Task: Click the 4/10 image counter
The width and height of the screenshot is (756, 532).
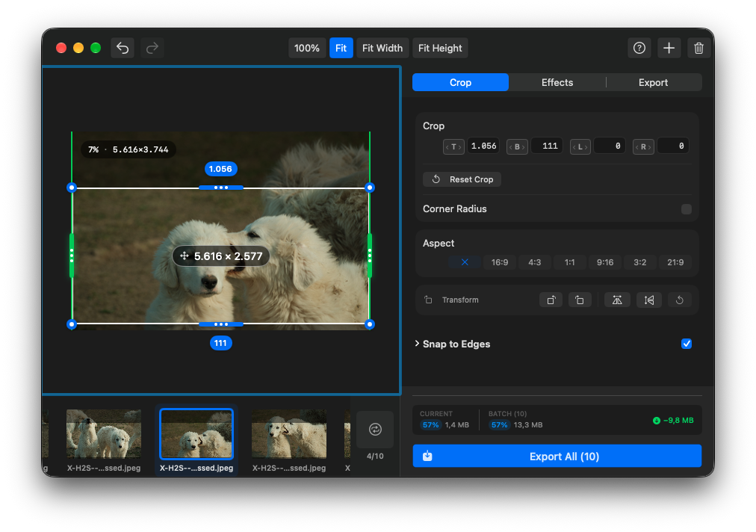Action: [x=375, y=456]
